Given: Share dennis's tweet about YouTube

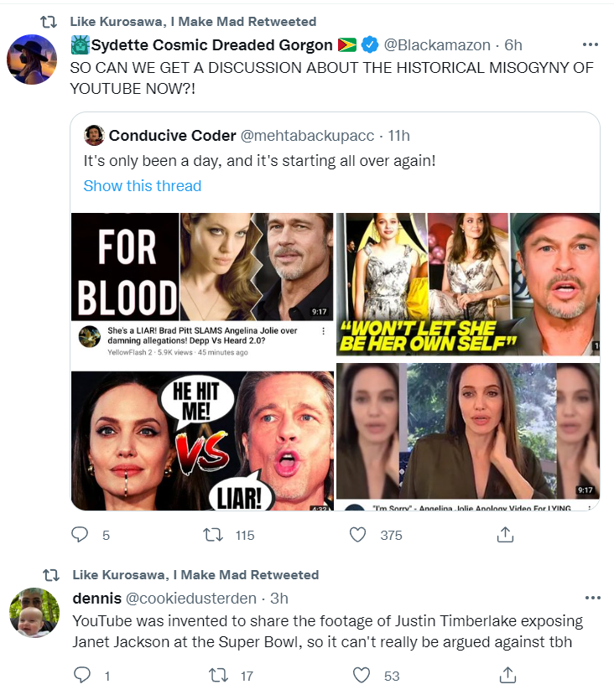Looking at the screenshot, I should point(506,675).
